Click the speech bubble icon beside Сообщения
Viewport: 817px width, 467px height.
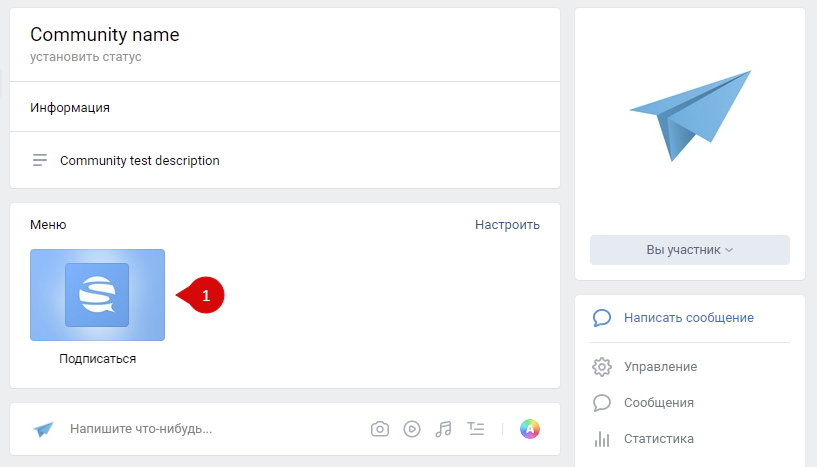point(602,403)
